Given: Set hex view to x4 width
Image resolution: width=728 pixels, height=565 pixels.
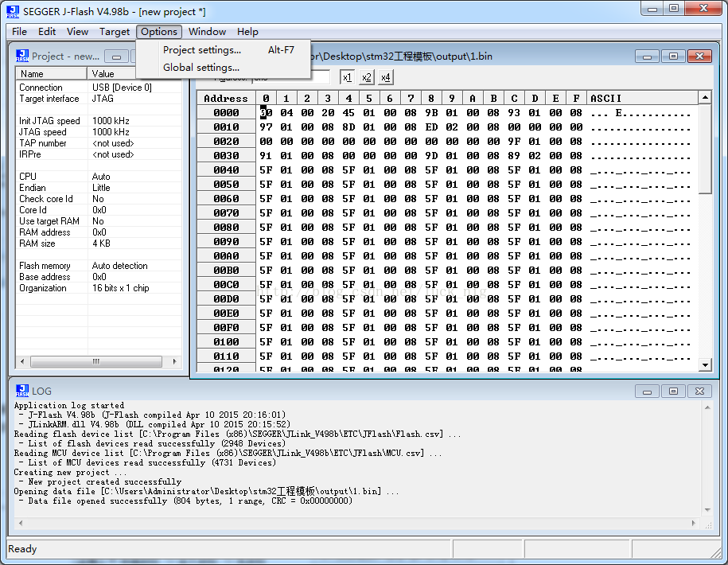Looking at the screenshot, I should [386, 77].
